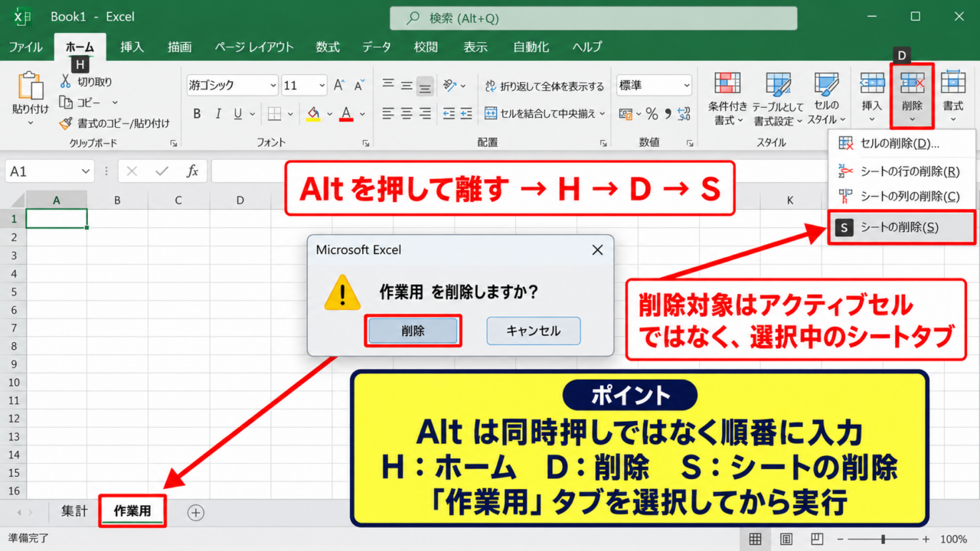Confirm with the Delete (削除) dialog button
Screen dimensions: 980x551
413,331
